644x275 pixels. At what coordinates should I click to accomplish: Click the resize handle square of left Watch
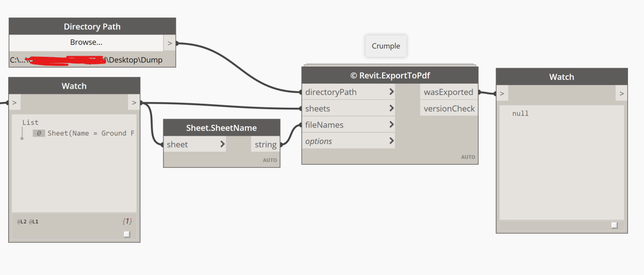[x=127, y=234]
